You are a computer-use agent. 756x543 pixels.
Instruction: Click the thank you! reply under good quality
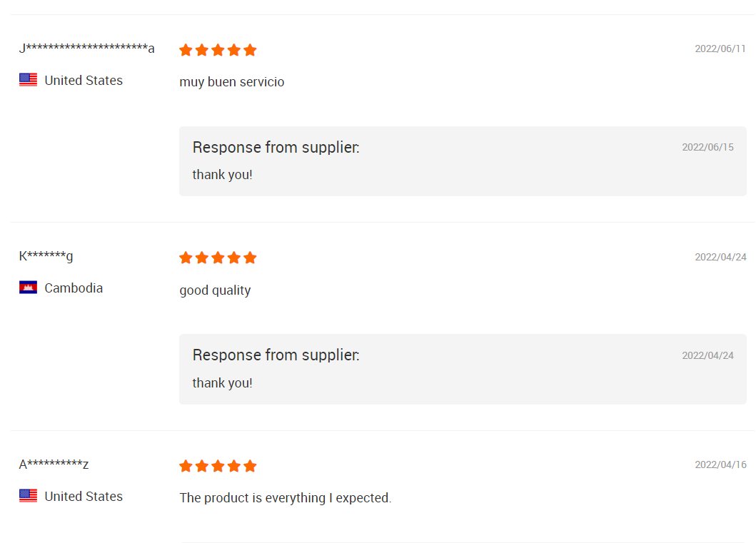click(222, 383)
